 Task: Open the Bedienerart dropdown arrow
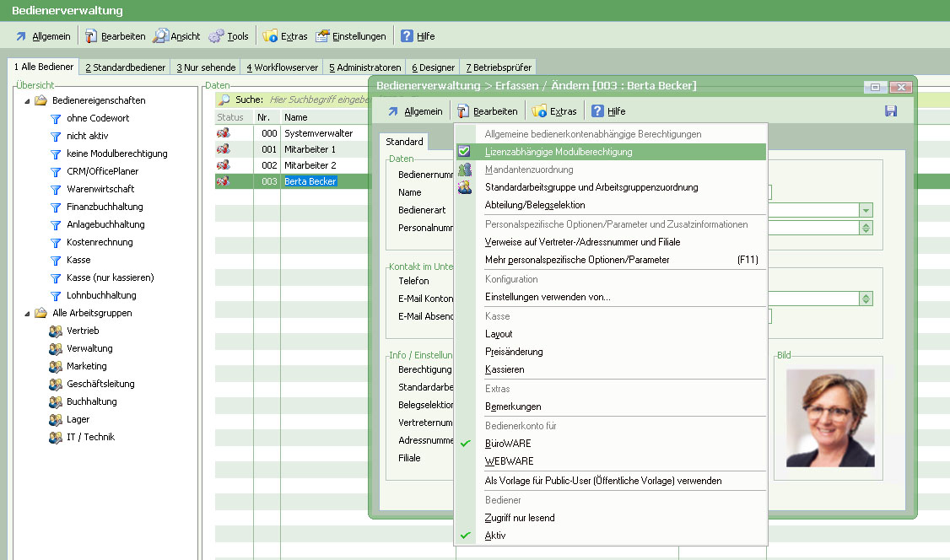click(866, 210)
